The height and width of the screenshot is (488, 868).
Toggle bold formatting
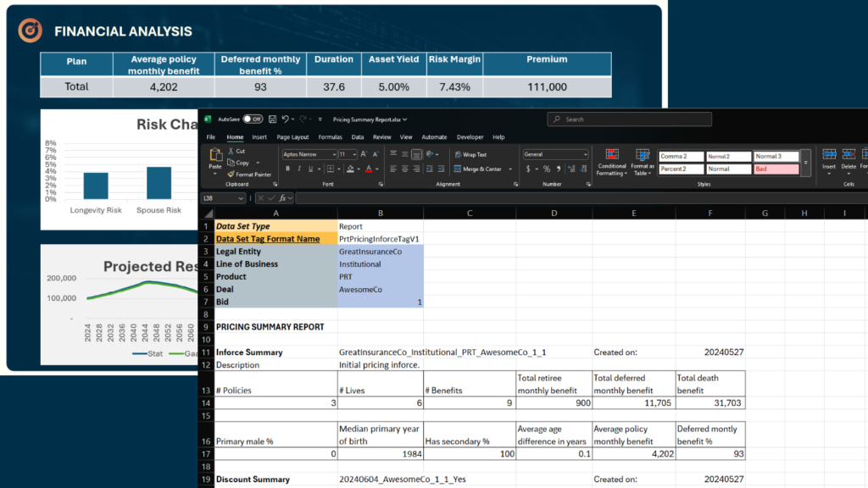pos(287,169)
